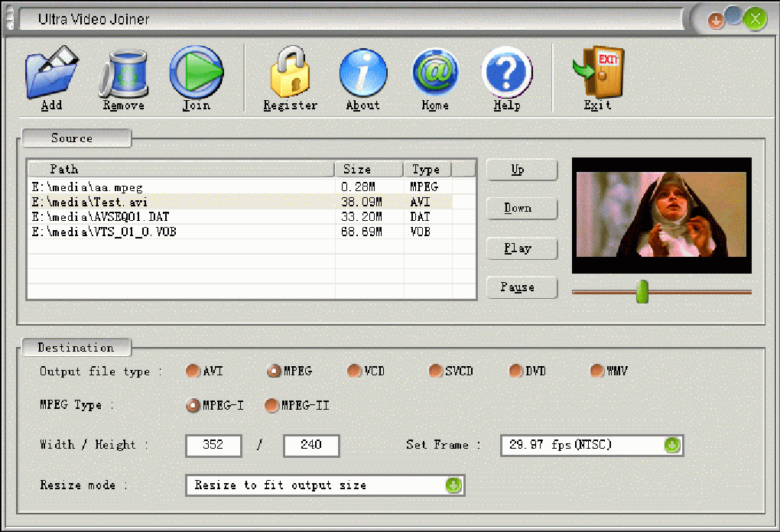This screenshot has height=532, width=780.
Task: Move selected file Up
Action: 522,170
